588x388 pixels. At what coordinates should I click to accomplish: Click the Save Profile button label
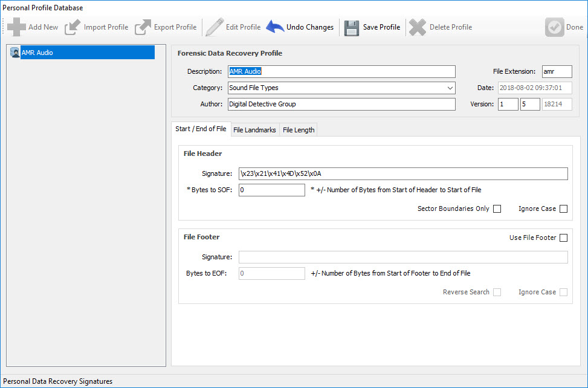tap(381, 27)
